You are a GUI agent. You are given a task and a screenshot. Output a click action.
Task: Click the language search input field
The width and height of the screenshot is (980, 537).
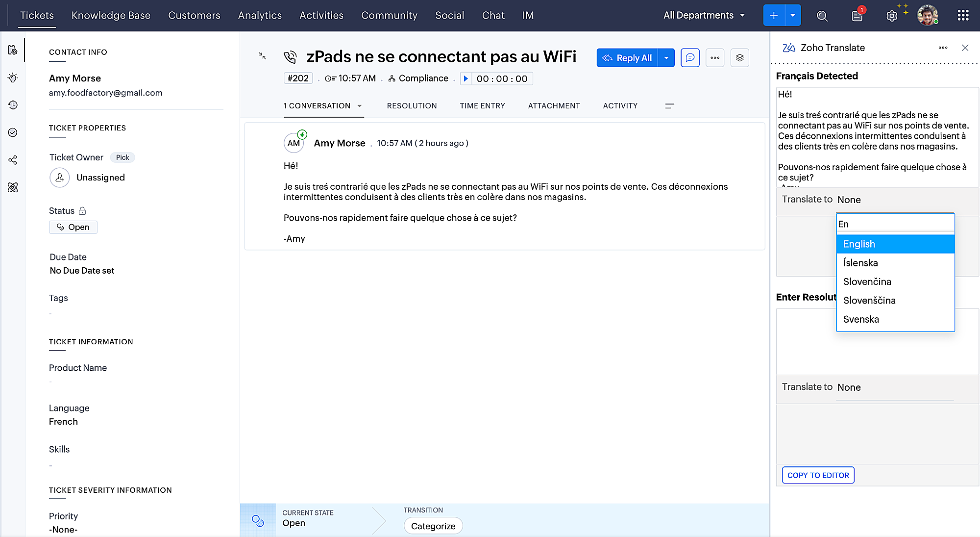[895, 224]
